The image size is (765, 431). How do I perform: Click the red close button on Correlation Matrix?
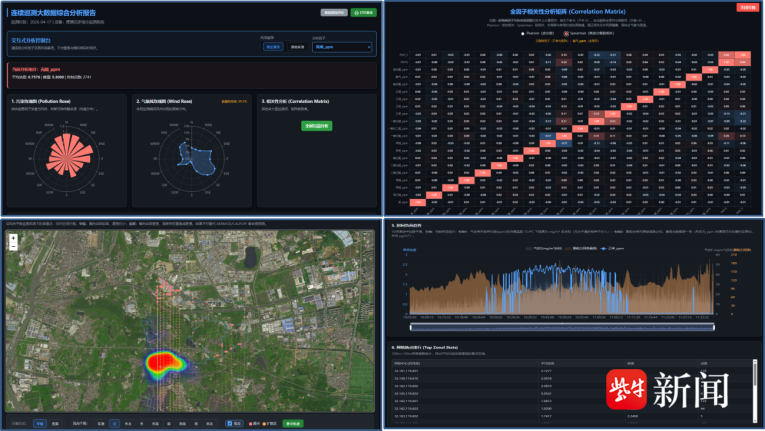pyautogui.click(x=747, y=7)
